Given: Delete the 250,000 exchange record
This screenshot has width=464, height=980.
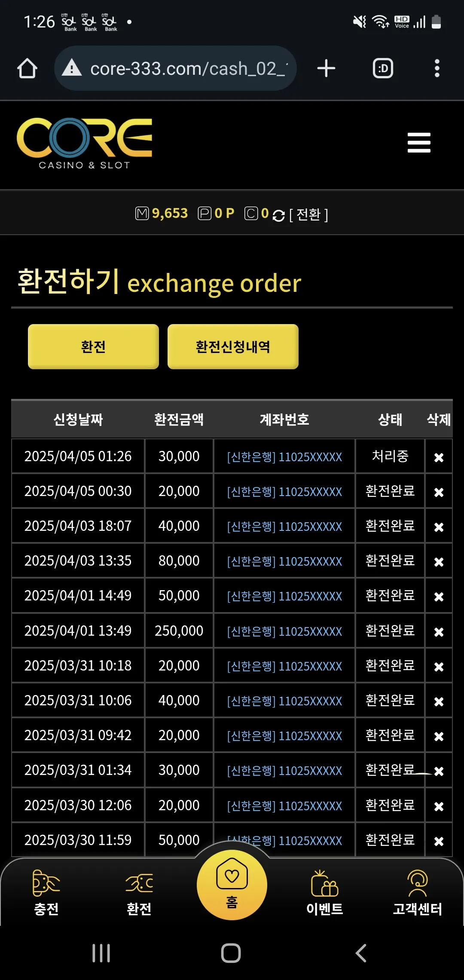Looking at the screenshot, I should pyautogui.click(x=439, y=632).
